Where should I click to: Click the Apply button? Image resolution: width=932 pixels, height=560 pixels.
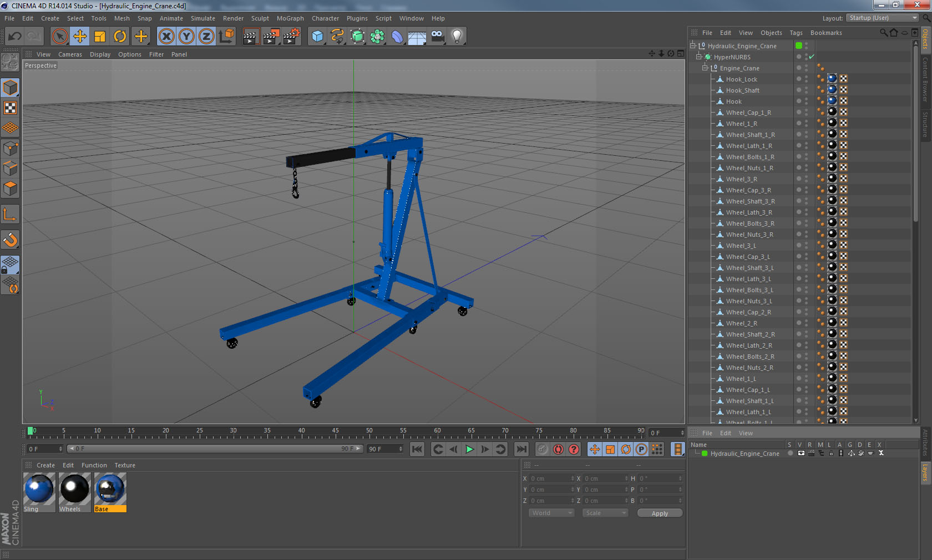660,513
